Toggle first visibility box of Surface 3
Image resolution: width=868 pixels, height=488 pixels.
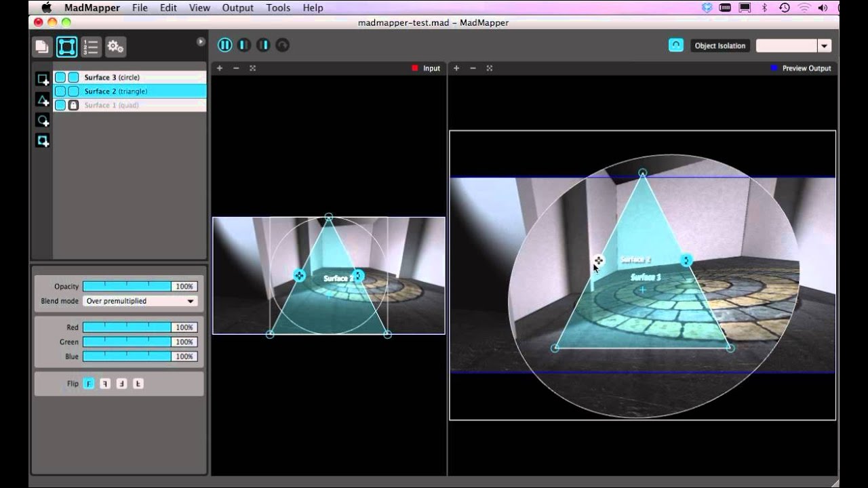tap(60, 77)
